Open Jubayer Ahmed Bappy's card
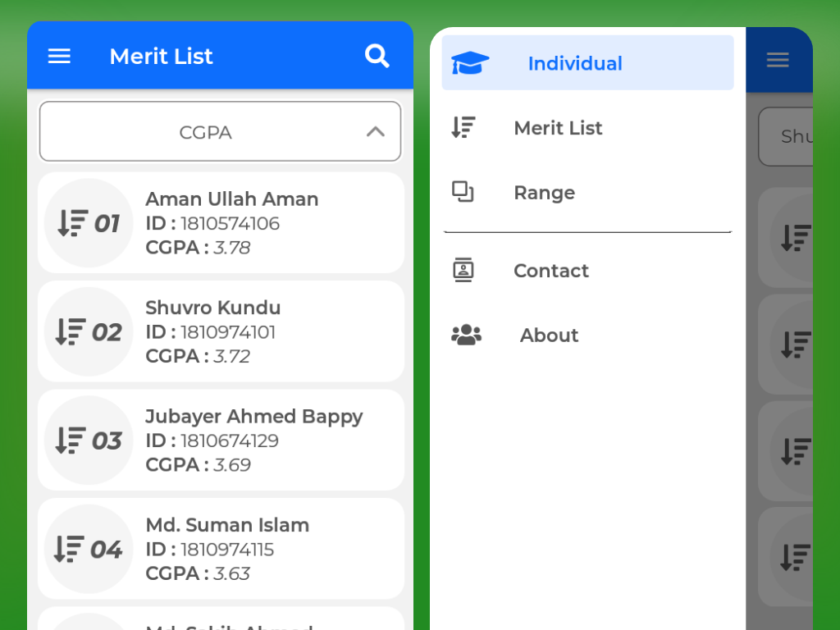 (221, 441)
